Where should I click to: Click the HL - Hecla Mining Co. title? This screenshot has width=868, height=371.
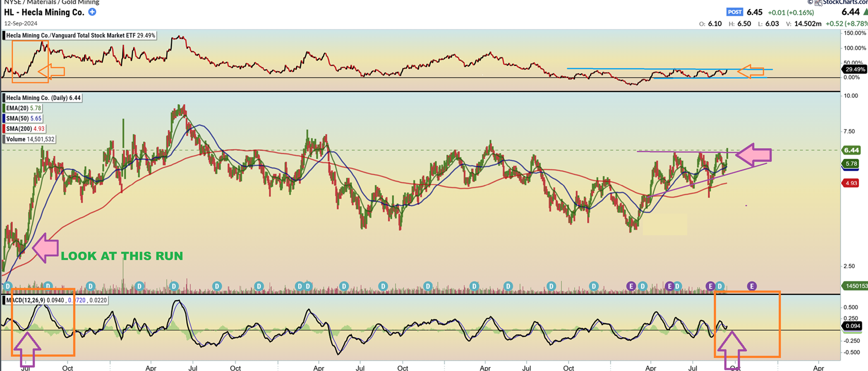(x=44, y=12)
